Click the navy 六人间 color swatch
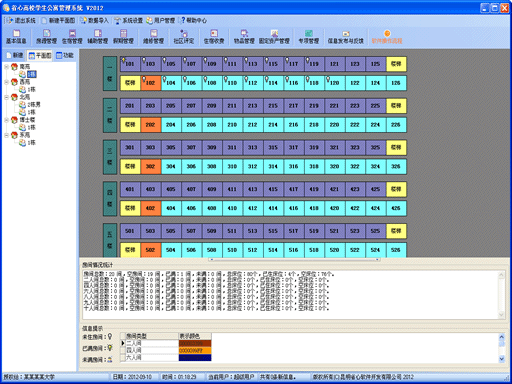Screen dimensions: 512x384 pyautogui.click(x=195, y=357)
